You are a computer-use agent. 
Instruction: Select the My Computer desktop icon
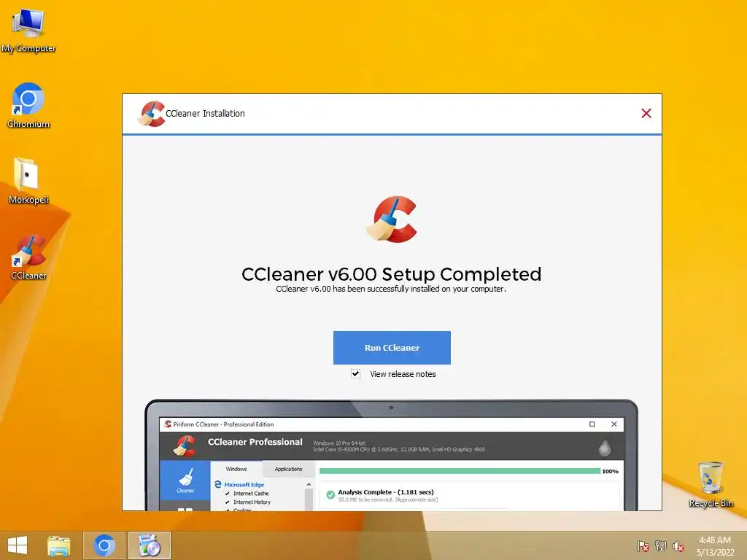click(28, 31)
